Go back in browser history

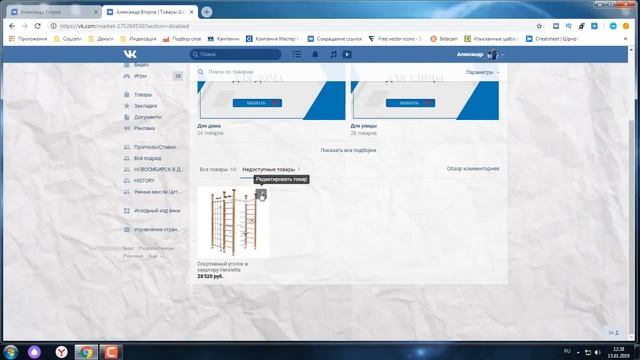coord(12,26)
